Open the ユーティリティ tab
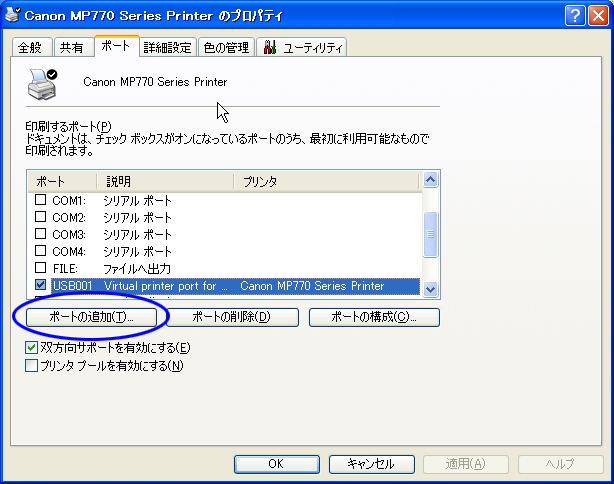Image resolution: width=614 pixels, height=484 pixels. (302, 47)
